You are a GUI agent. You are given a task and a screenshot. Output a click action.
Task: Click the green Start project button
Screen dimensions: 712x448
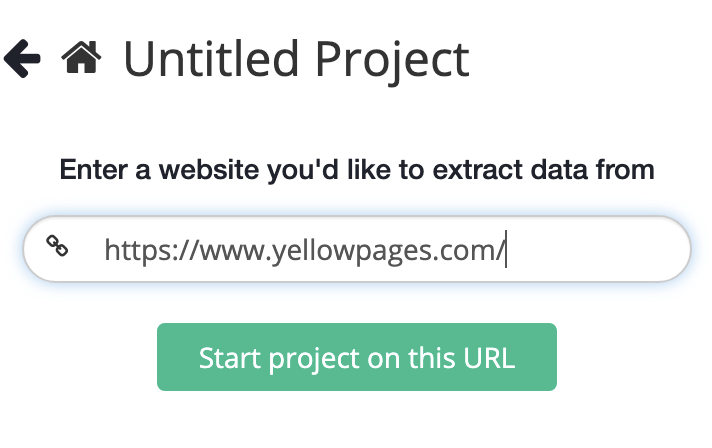point(357,357)
